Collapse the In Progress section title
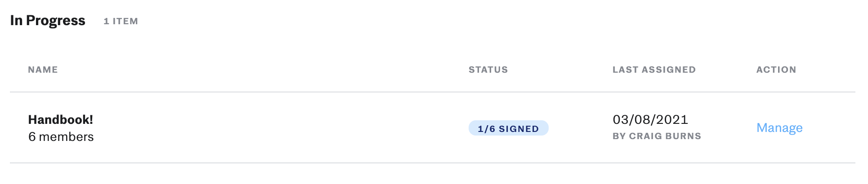 (48, 21)
